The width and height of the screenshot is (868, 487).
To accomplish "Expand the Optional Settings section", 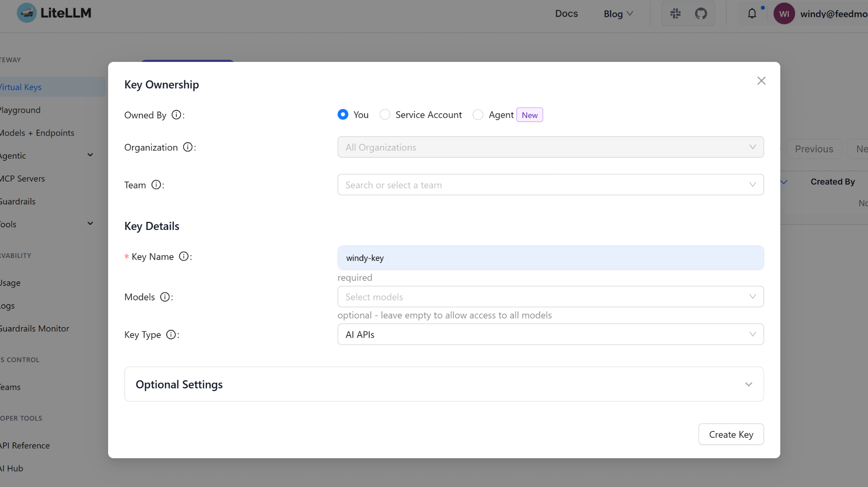I will [x=444, y=384].
